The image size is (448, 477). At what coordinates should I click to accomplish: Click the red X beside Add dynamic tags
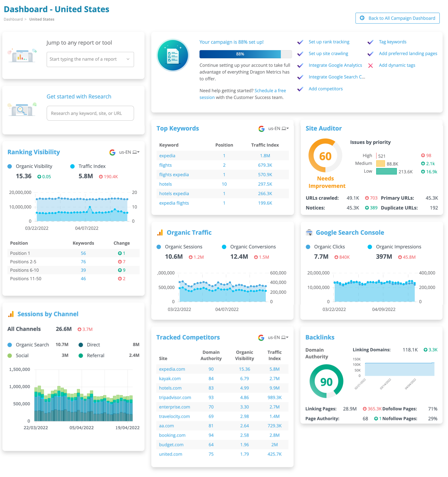click(x=370, y=66)
